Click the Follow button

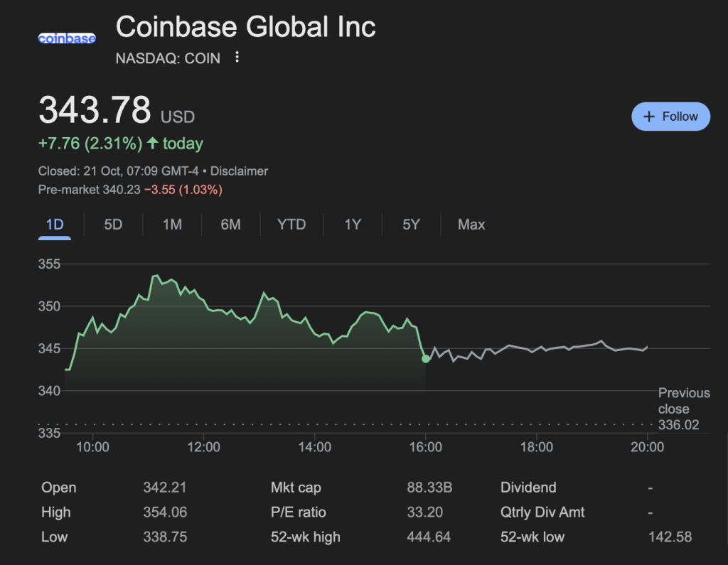[x=670, y=117]
